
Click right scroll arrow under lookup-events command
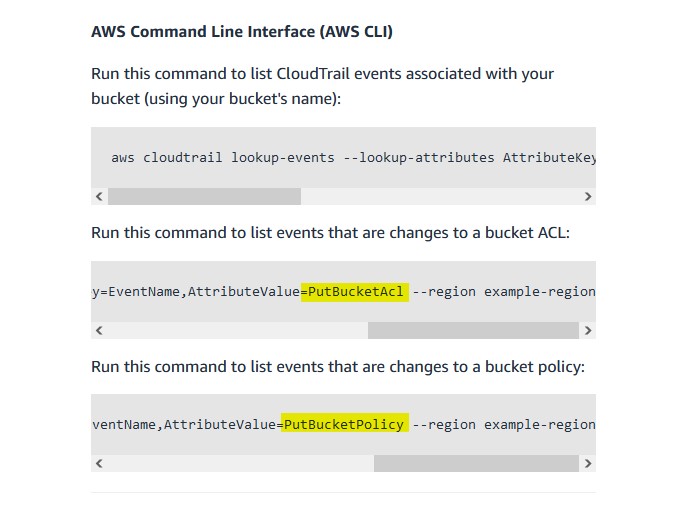588,197
